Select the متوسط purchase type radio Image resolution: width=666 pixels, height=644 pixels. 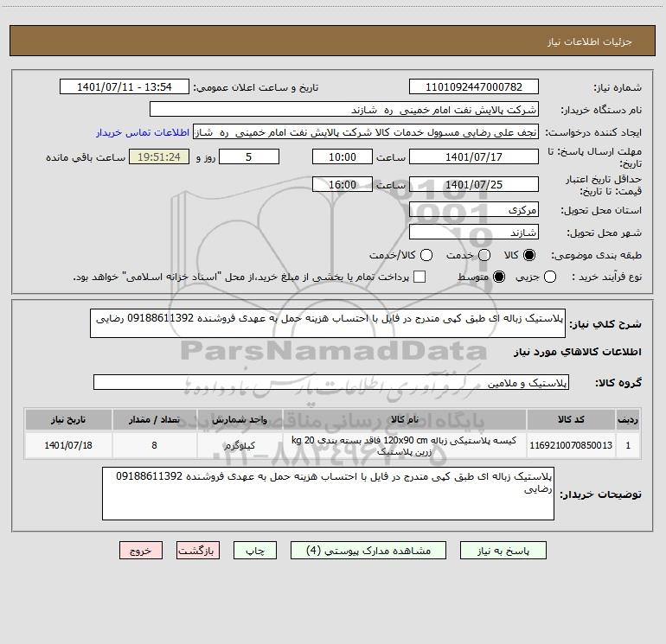[x=497, y=277]
